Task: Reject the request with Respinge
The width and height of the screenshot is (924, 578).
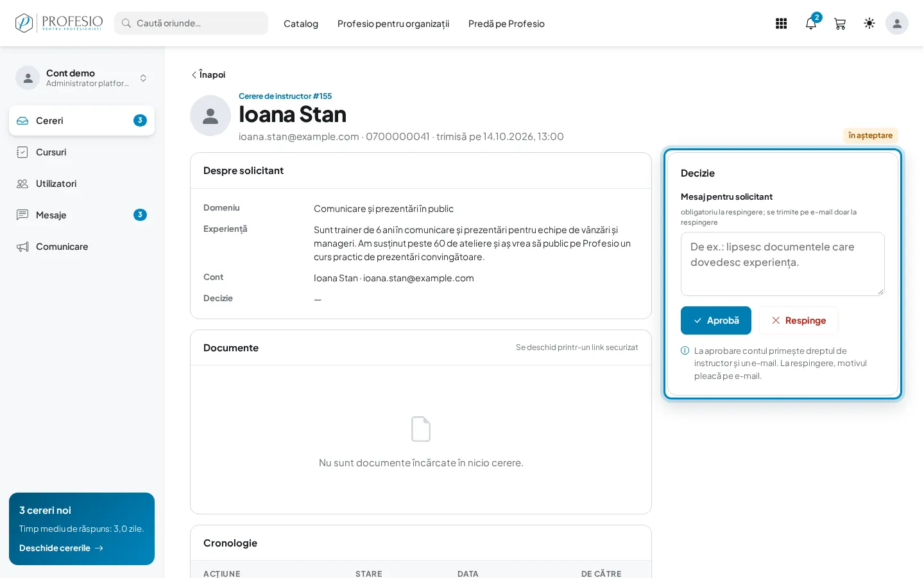Action: point(799,320)
